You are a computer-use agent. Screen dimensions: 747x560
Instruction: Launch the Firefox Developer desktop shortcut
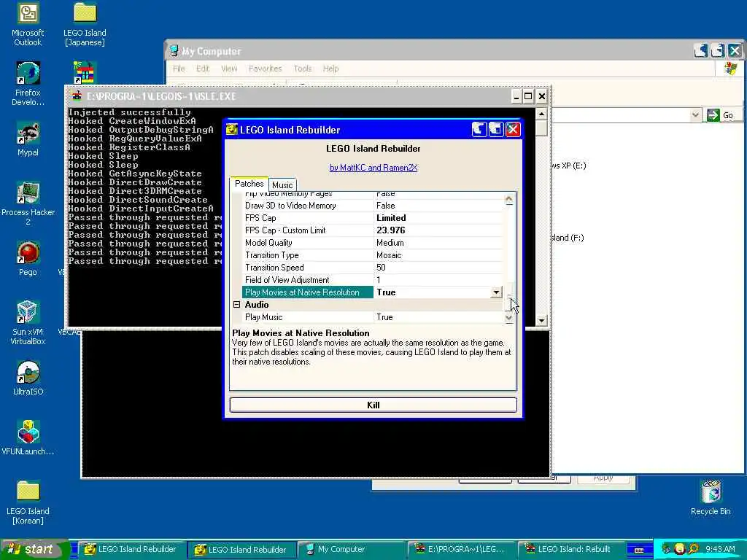(28, 84)
